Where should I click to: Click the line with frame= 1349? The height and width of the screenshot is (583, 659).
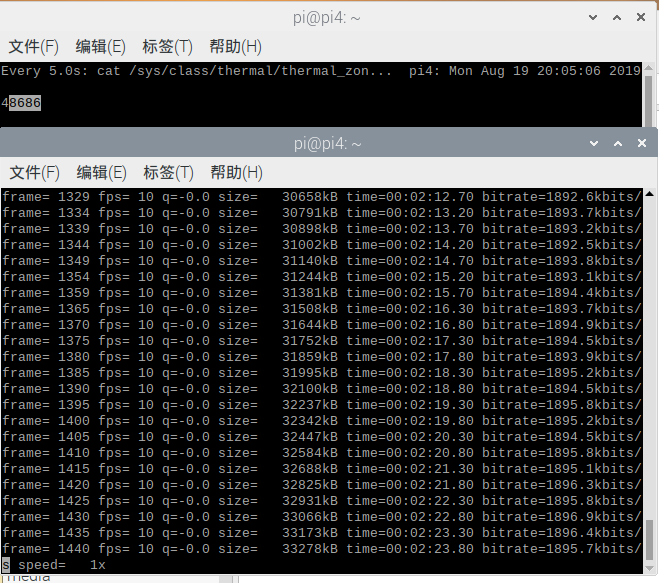(322, 261)
